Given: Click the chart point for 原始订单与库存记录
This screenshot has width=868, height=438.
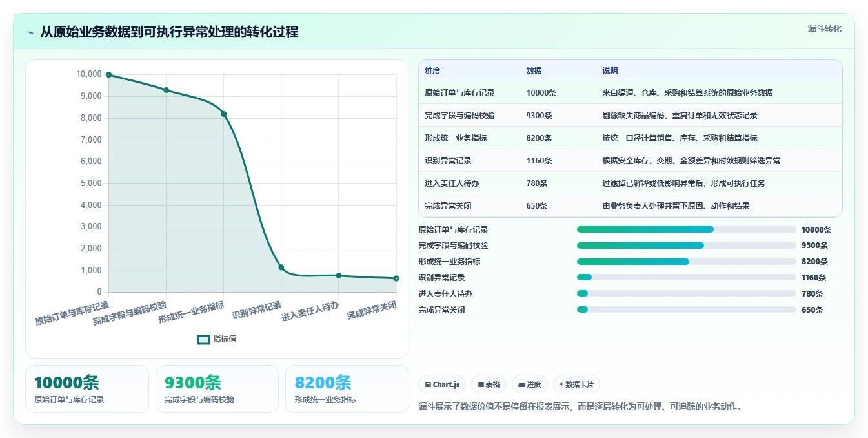Looking at the screenshot, I should pyautogui.click(x=109, y=75).
